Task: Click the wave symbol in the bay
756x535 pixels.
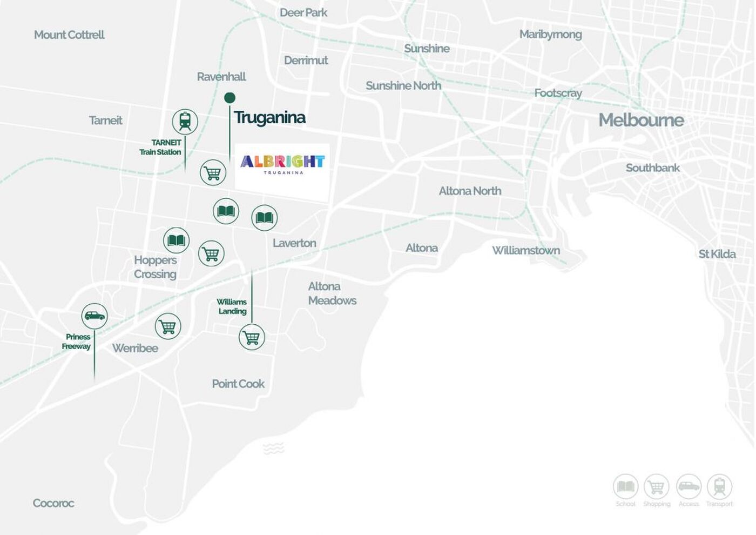Action: pos(273,448)
